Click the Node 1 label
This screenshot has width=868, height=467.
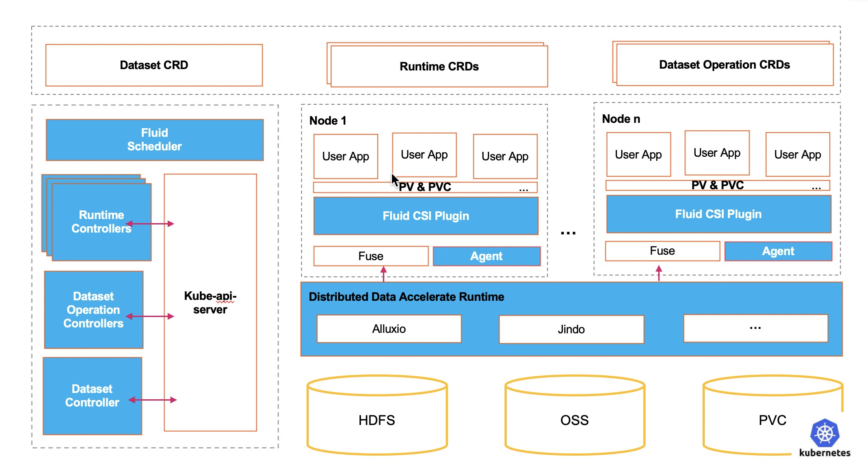coord(328,121)
